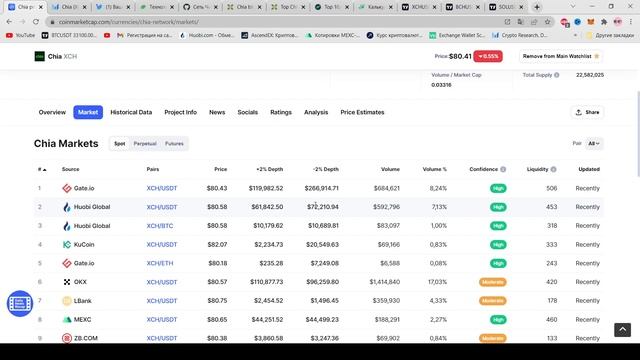
Task: Open the XCH/ETH pair link for Gate.io
Action: pyautogui.click(x=160, y=263)
